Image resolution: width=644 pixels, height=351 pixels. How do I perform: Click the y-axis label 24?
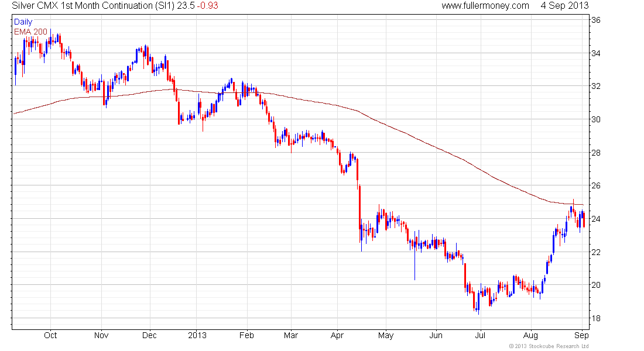[595, 219]
